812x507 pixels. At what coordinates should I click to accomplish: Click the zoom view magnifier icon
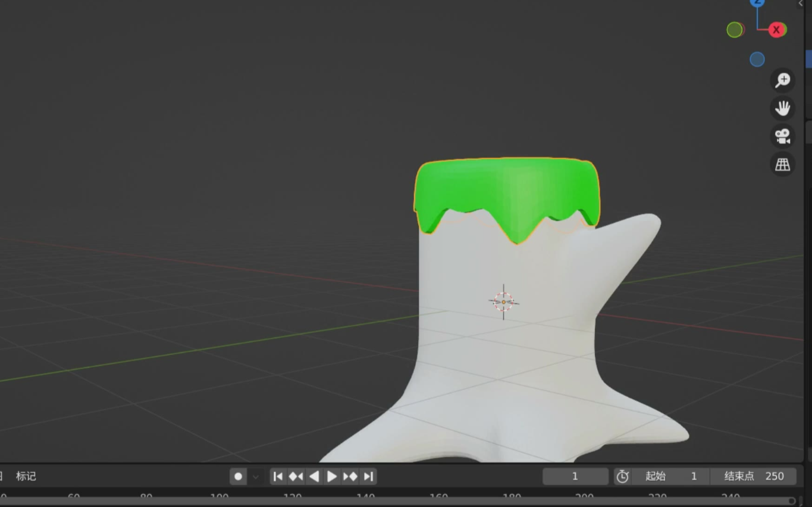click(x=782, y=80)
